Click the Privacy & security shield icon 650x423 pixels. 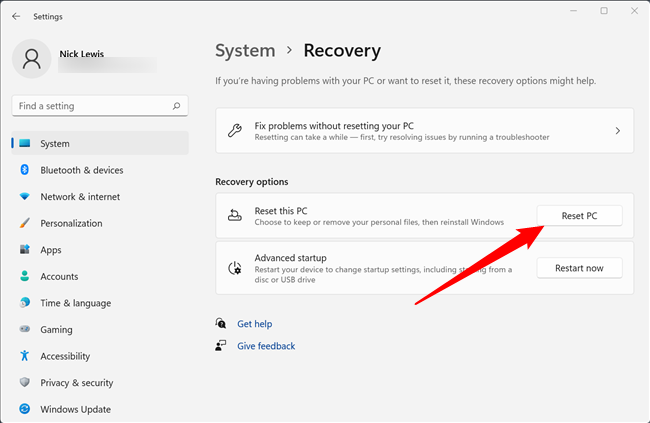24,382
